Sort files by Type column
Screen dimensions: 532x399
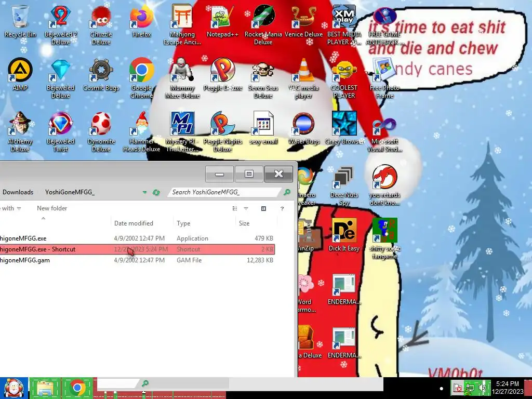click(x=183, y=223)
